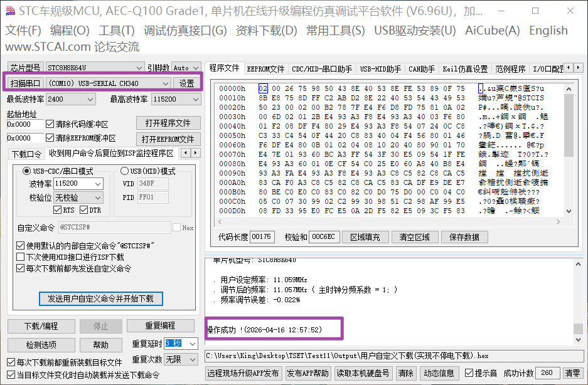Image resolution: width=588 pixels, height=385 pixels.
Task: Select the 下载口令 tab
Action: click(x=26, y=154)
